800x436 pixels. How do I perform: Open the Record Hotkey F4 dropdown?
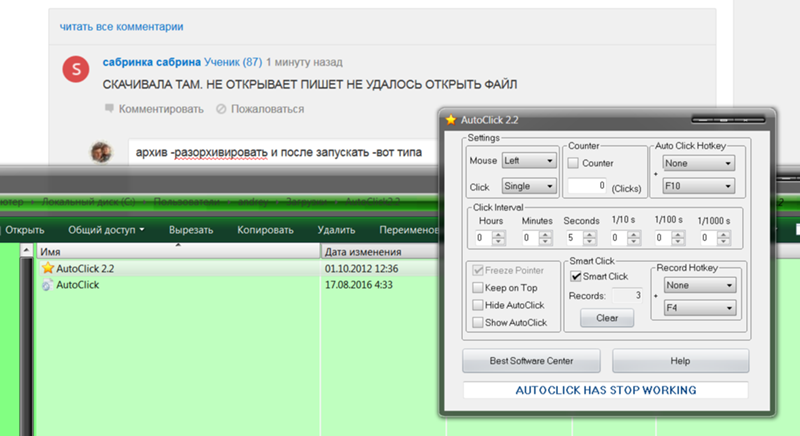click(699, 308)
